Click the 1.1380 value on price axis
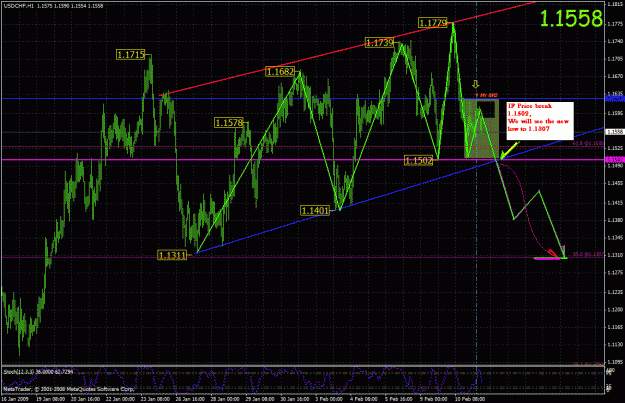Viewport: 625px width, 403px height. 615,220
